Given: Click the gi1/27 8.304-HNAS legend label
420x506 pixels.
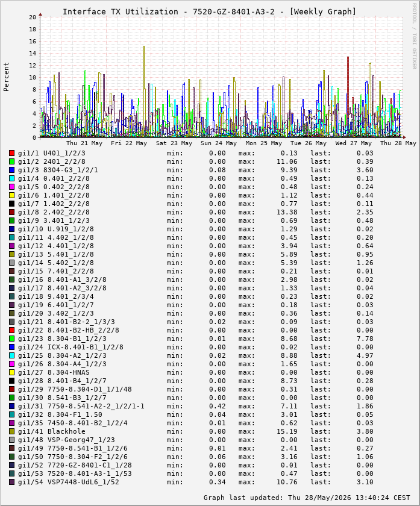Looking at the screenshot, I should [54, 372].
